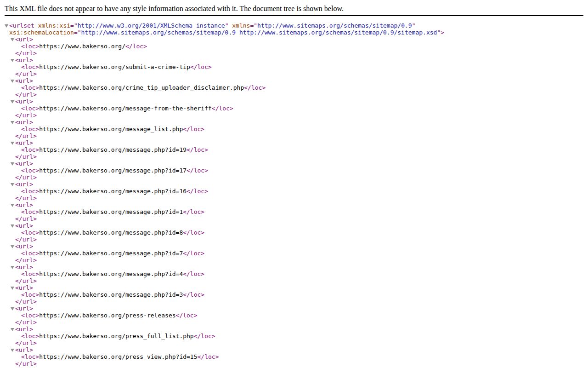The height and width of the screenshot is (368, 588).
Task: Collapse url node containing crime_tip_uploader_disclaimer.php
Action: point(13,81)
